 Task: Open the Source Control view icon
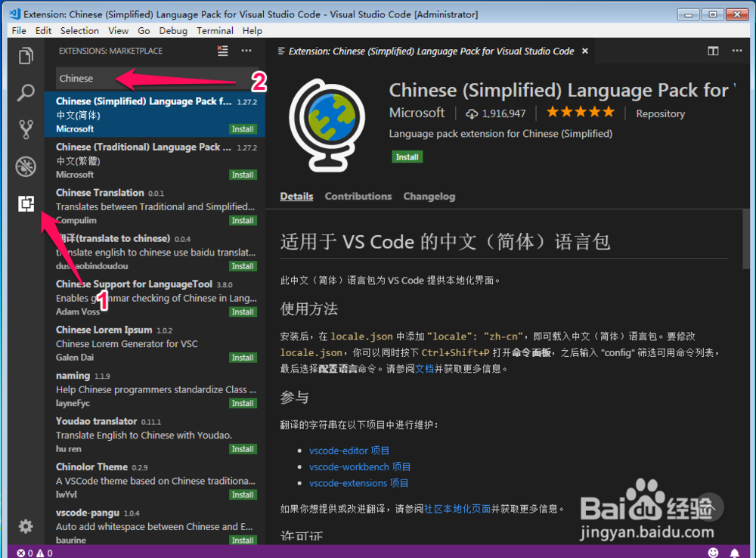tap(26, 129)
